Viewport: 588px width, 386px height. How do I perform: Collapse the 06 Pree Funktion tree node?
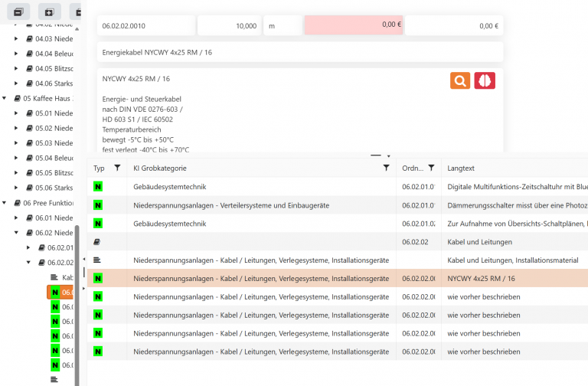tap(5, 203)
